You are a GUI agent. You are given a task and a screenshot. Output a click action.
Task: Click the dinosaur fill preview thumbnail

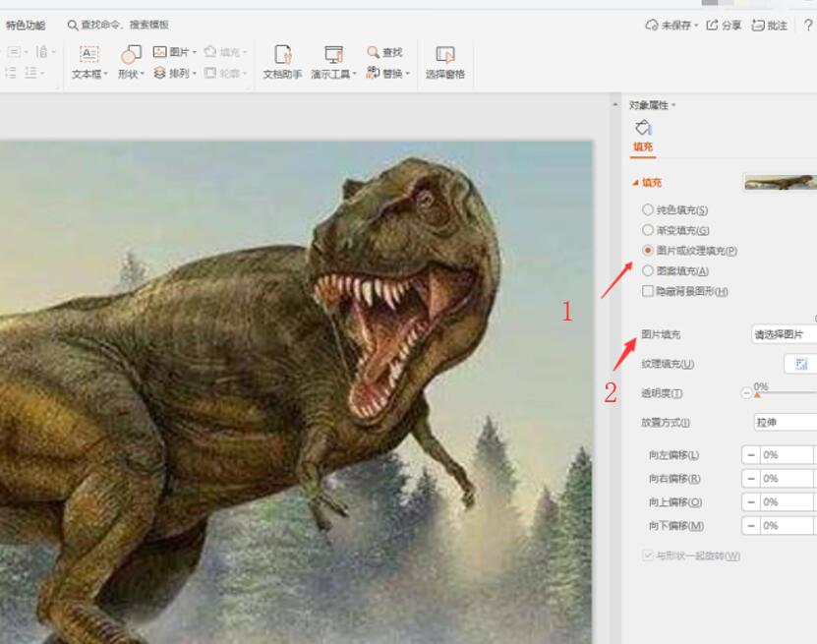point(780,182)
